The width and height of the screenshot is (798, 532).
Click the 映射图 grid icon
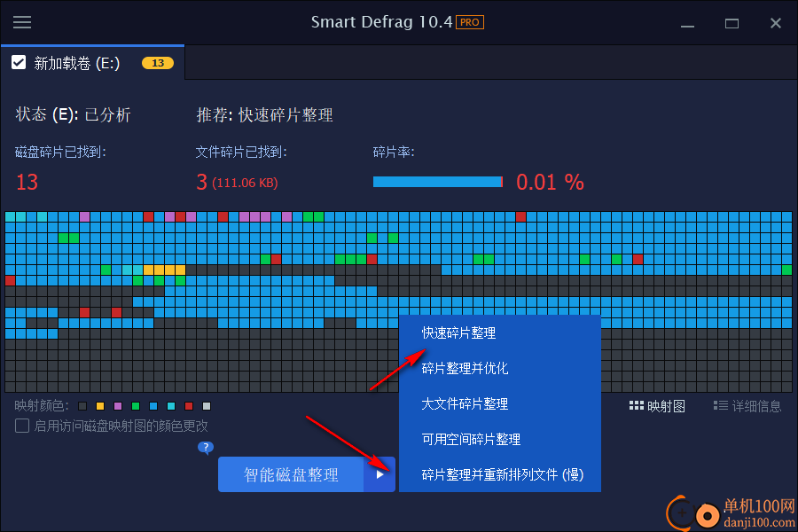pos(636,405)
